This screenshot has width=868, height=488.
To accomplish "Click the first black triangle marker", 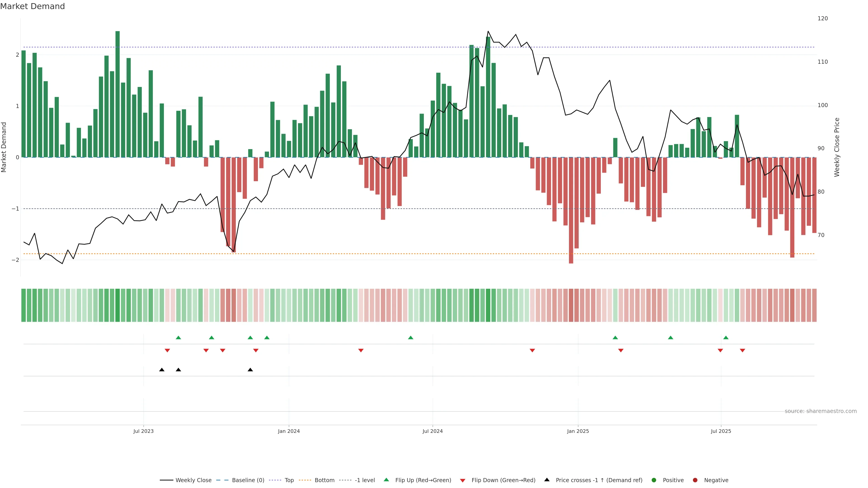I will tap(162, 370).
